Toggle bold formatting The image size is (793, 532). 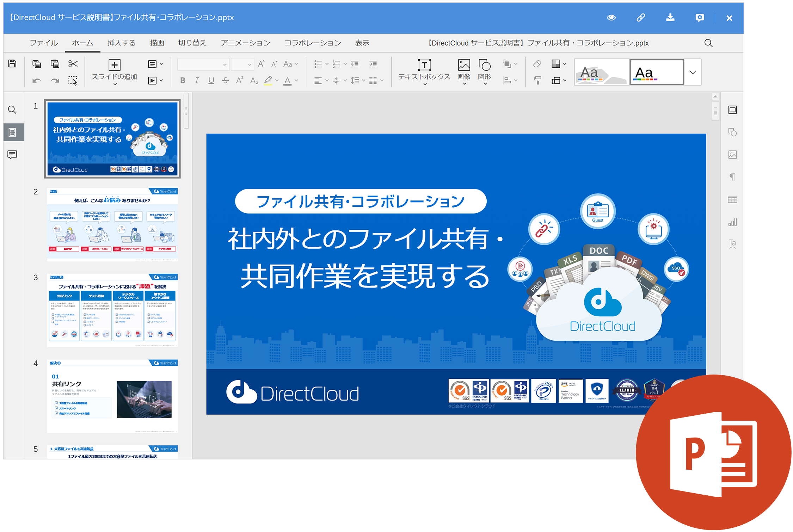pyautogui.click(x=183, y=81)
